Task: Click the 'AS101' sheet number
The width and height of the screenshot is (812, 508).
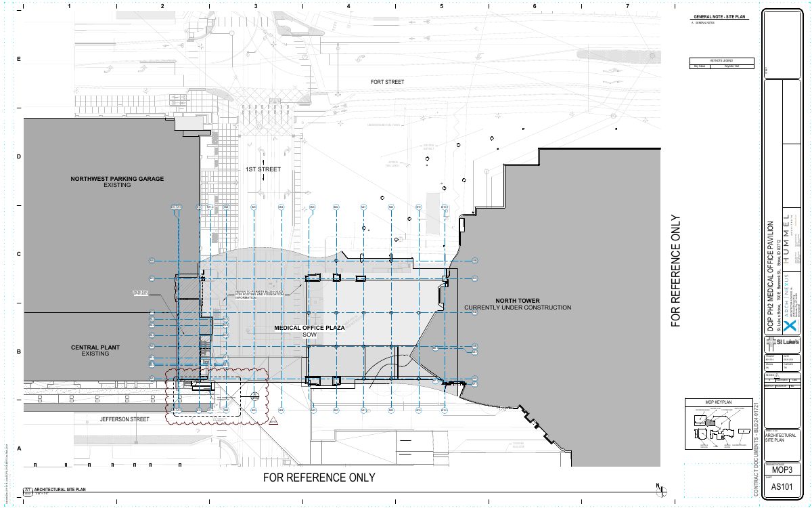Action: (x=783, y=486)
